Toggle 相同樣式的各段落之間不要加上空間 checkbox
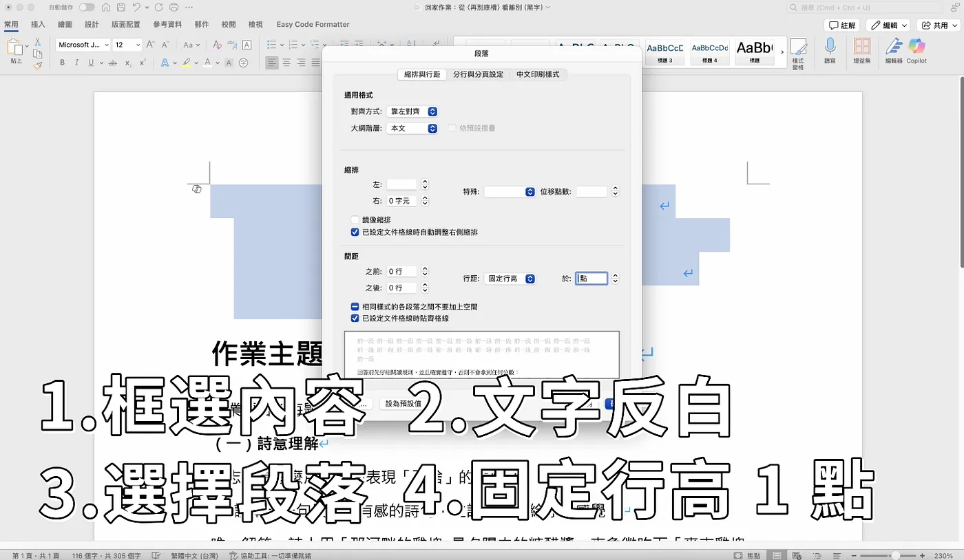964x560 pixels. [x=355, y=307]
